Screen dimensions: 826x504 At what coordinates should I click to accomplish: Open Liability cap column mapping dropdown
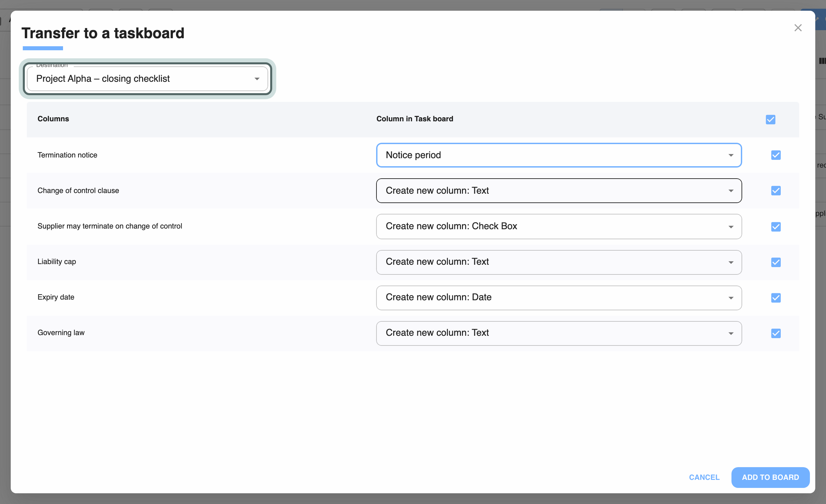[559, 262]
